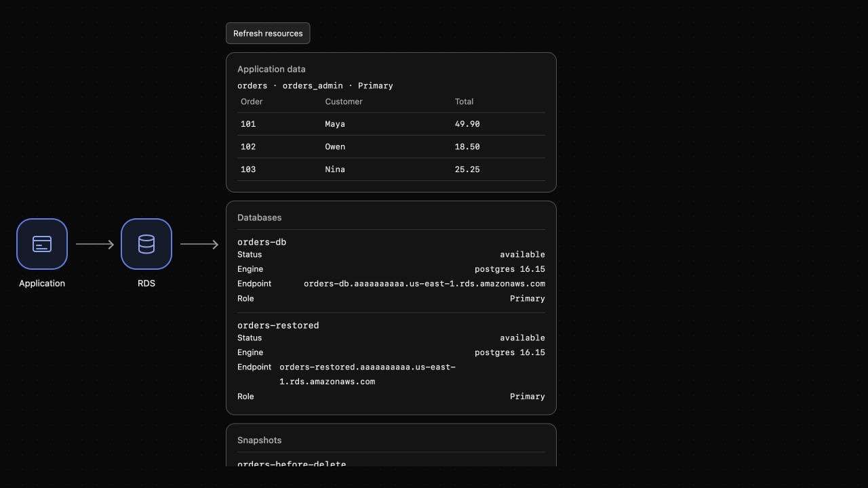The image size is (868, 488).
Task: Click the Refresh resources button
Action: (x=268, y=33)
